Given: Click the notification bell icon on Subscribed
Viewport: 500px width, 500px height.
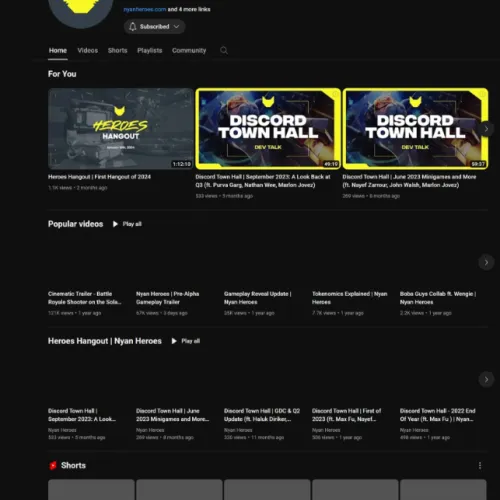Looking at the screenshot, I should pos(133,27).
